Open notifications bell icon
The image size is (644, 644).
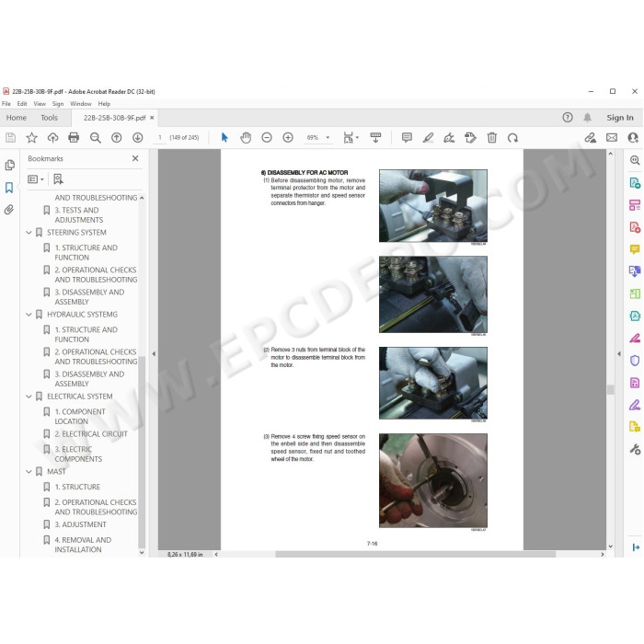click(x=587, y=118)
